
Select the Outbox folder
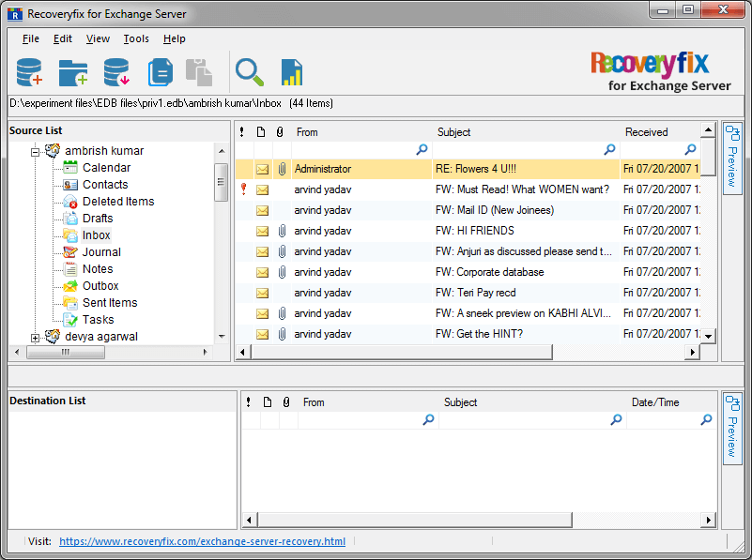[100, 285]
